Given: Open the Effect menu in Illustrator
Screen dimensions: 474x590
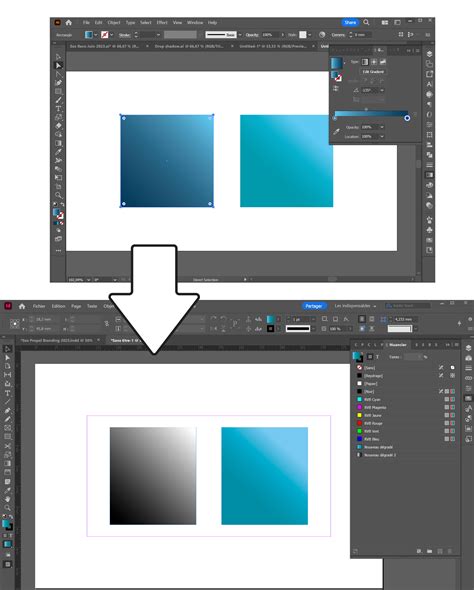Looking at the screenshot, I should [162, 23].
